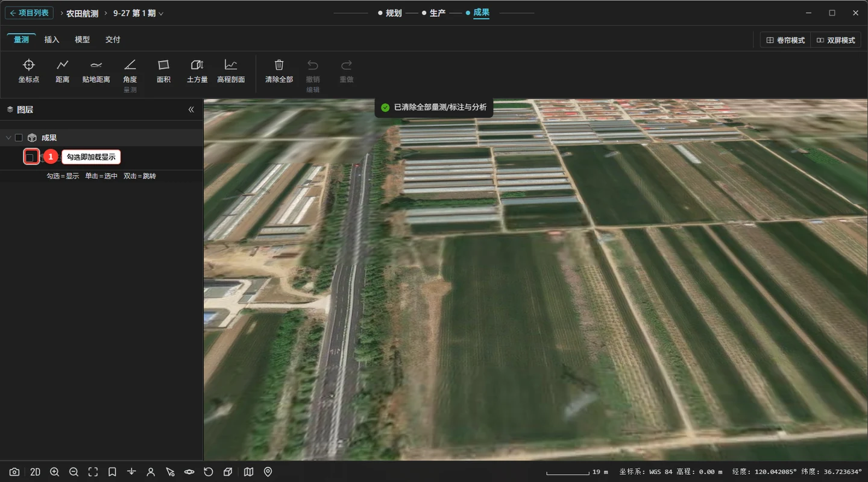Click the first-person view person icon

tap(151, 472)
